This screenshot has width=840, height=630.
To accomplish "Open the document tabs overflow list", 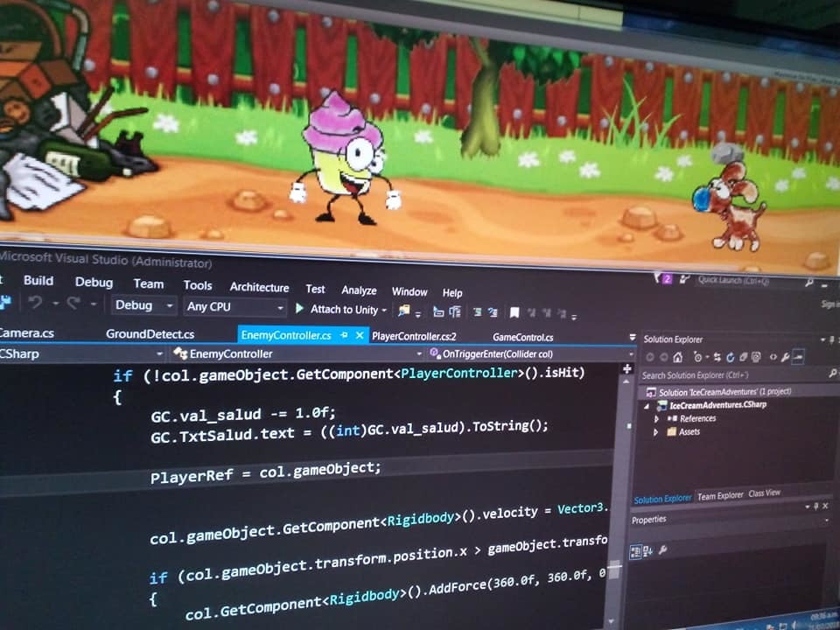I will (632, 338).
